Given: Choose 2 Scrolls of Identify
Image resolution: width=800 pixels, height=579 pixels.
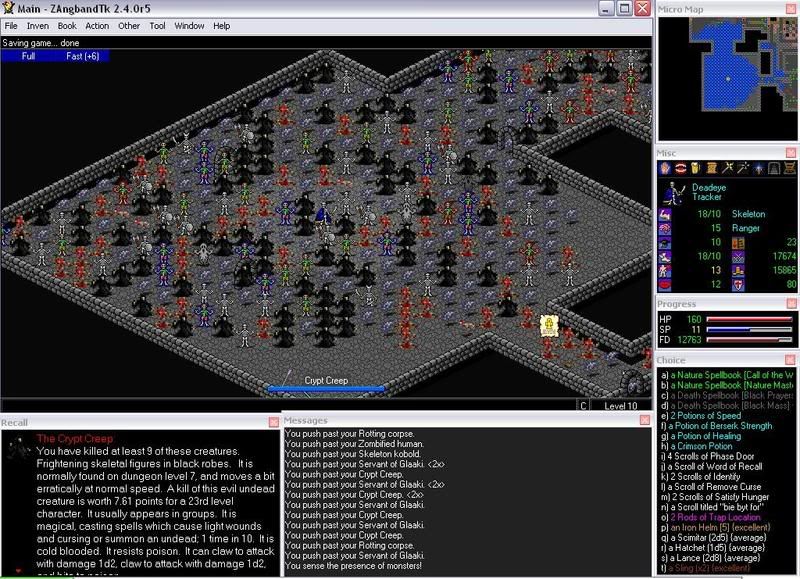Looking at the screenshot, I should (x=701, y=476).
